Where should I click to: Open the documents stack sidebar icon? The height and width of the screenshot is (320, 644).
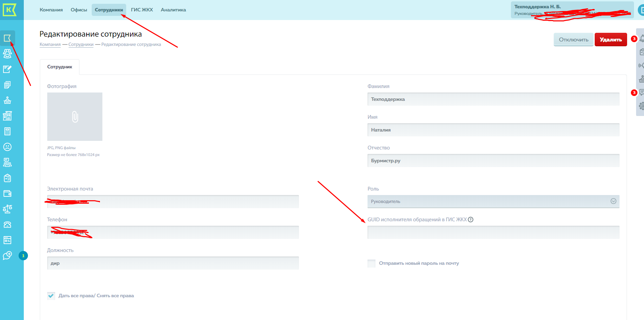point(7,85)
